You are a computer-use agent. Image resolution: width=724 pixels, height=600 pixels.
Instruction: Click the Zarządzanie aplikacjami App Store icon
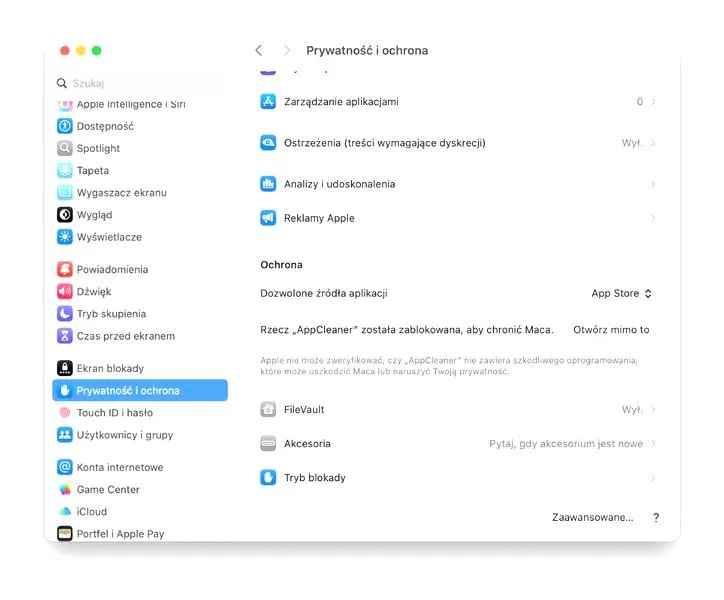[268, 101]
